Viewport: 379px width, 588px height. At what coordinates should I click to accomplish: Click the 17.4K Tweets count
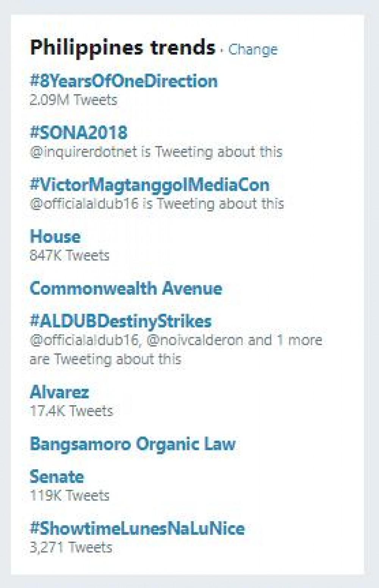click(x=71, y=411)
